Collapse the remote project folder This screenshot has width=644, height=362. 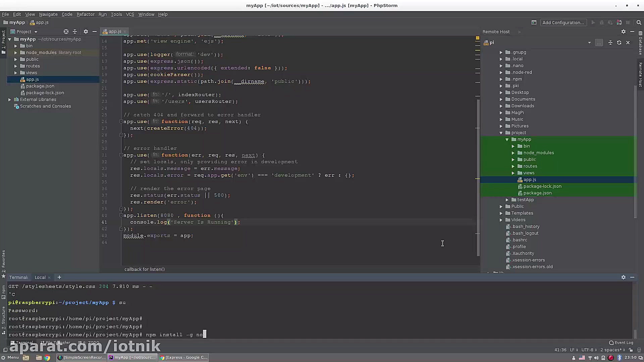[x=501, y=133]
